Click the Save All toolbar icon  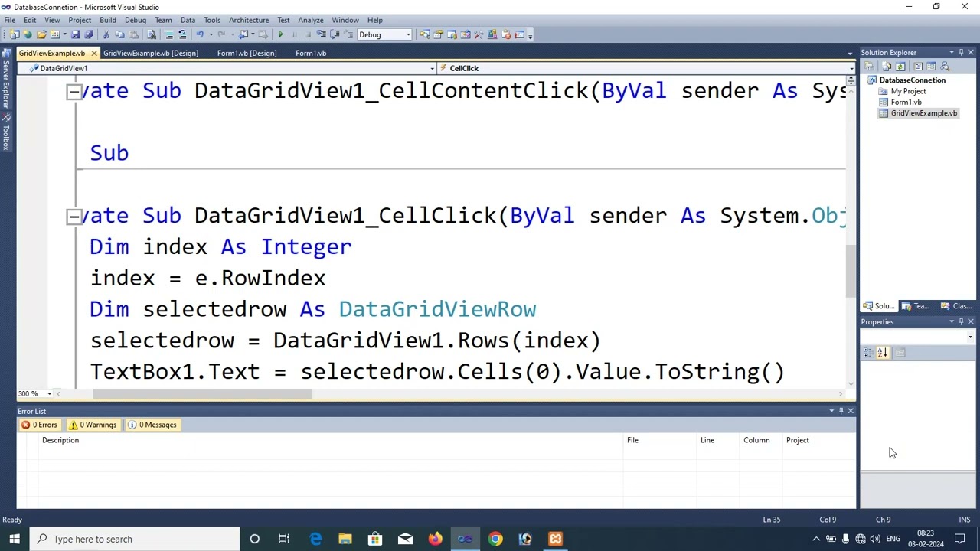tap(89, 34)
